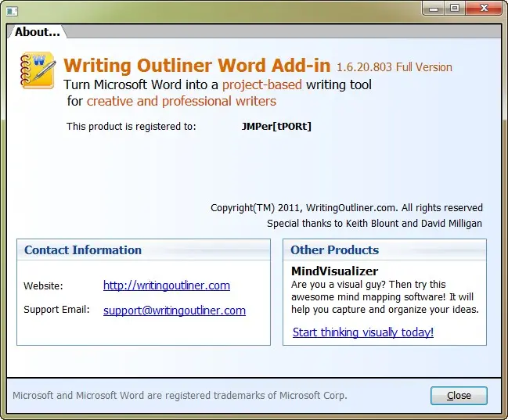This screenshot has height=420, width=508.
Task: Click the 'Are you a visual guy?' description text
Action: 384,297
